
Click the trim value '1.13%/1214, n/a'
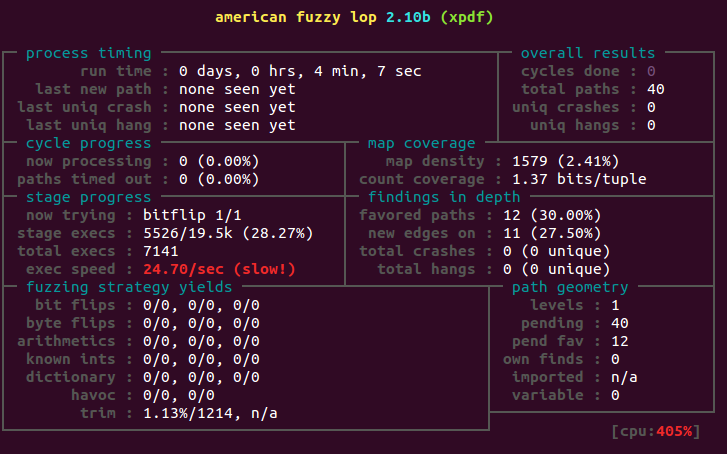[x=210, y=413]
